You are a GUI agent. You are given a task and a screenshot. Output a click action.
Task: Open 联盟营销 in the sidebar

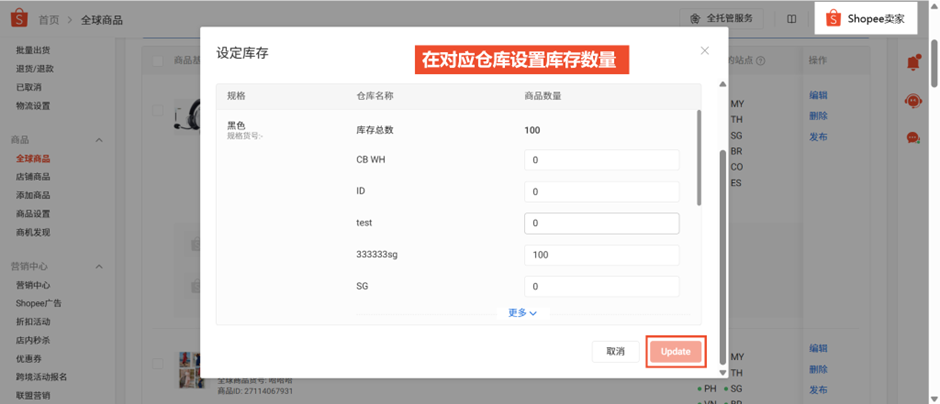pos(33,396)
